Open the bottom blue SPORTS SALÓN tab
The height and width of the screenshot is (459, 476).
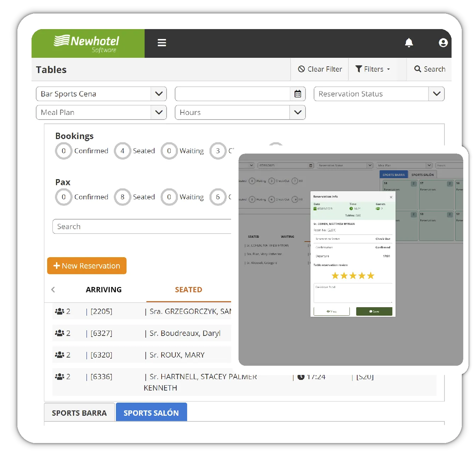click(151, 413)
